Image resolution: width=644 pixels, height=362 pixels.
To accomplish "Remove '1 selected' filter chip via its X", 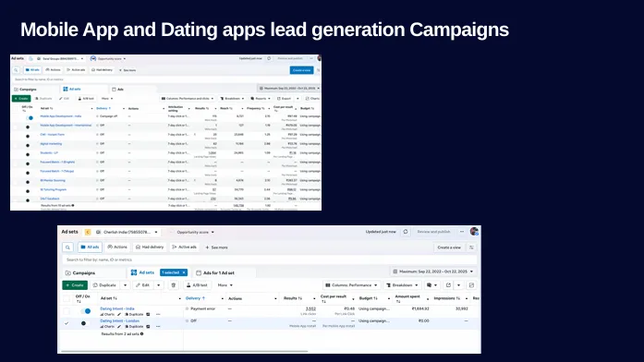I will [x=184, y=272].
